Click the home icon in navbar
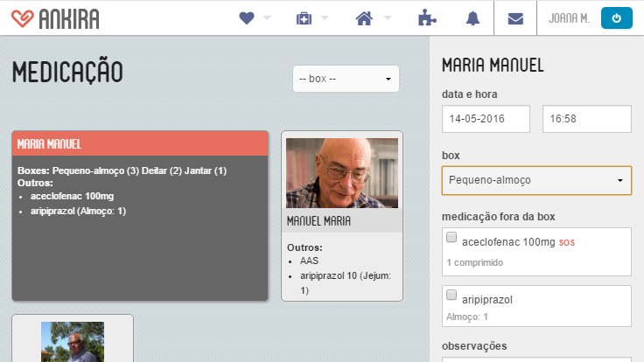Screen dimensions: 644x362 point(366,18)
